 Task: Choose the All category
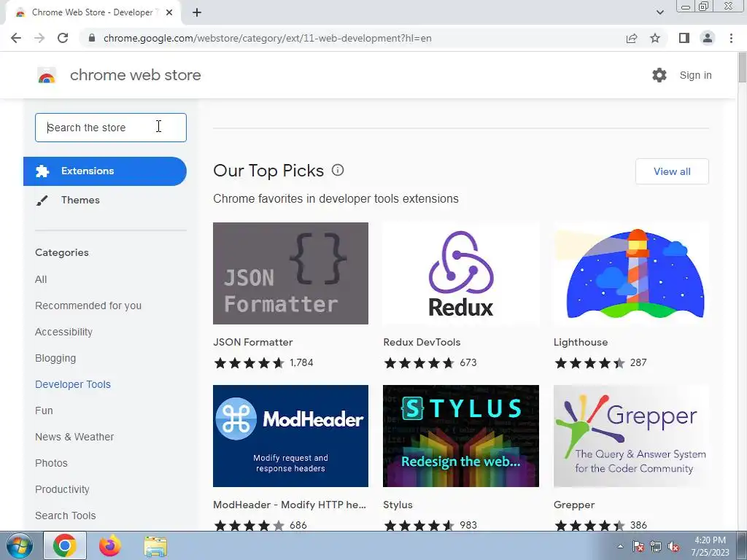(41, 279)
